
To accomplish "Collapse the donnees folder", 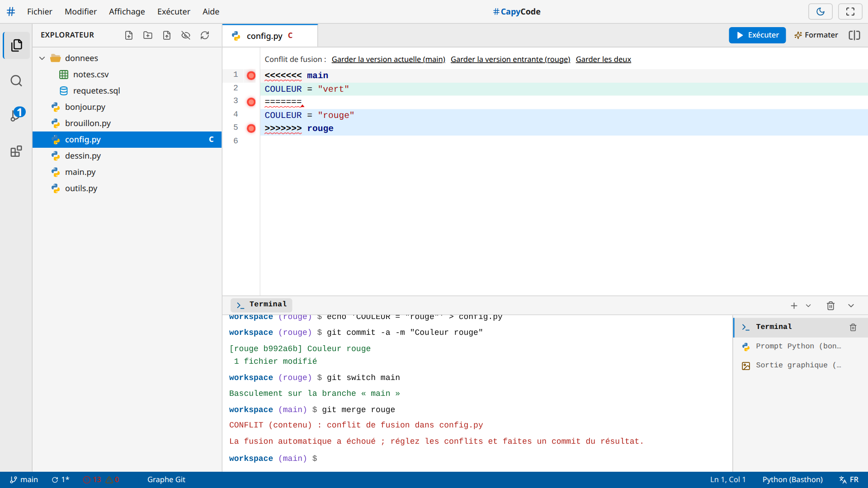I will (42, 58).
